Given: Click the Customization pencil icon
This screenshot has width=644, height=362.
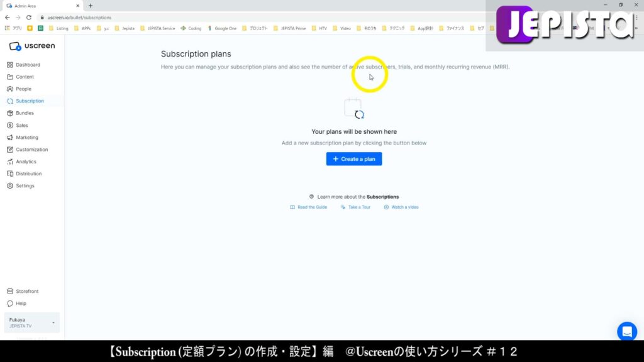Looking at the screenshot, I should click(x=10, y=150).
